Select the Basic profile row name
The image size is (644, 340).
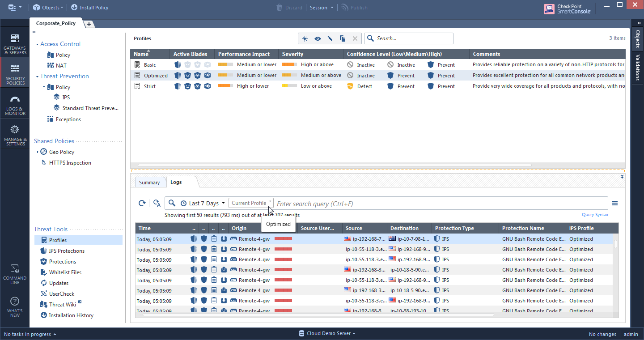(150, 65)
